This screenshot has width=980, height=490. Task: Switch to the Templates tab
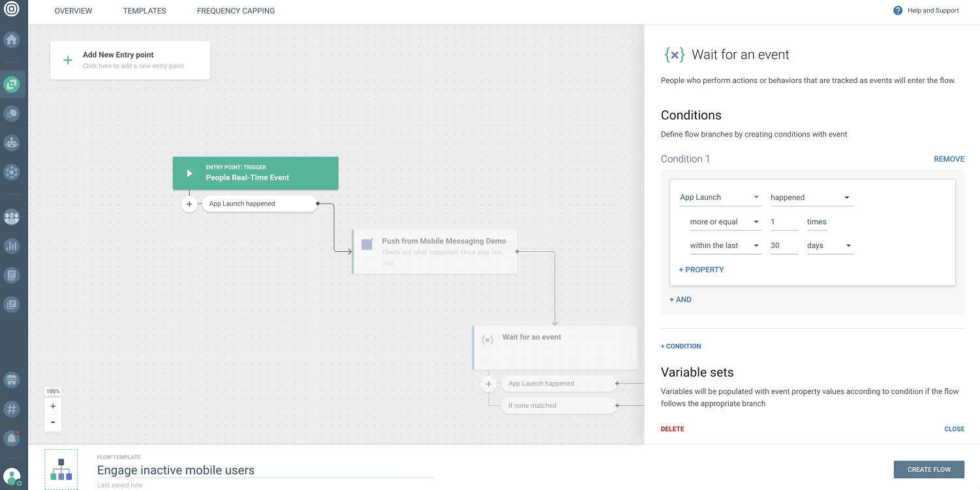click(144, 11)
